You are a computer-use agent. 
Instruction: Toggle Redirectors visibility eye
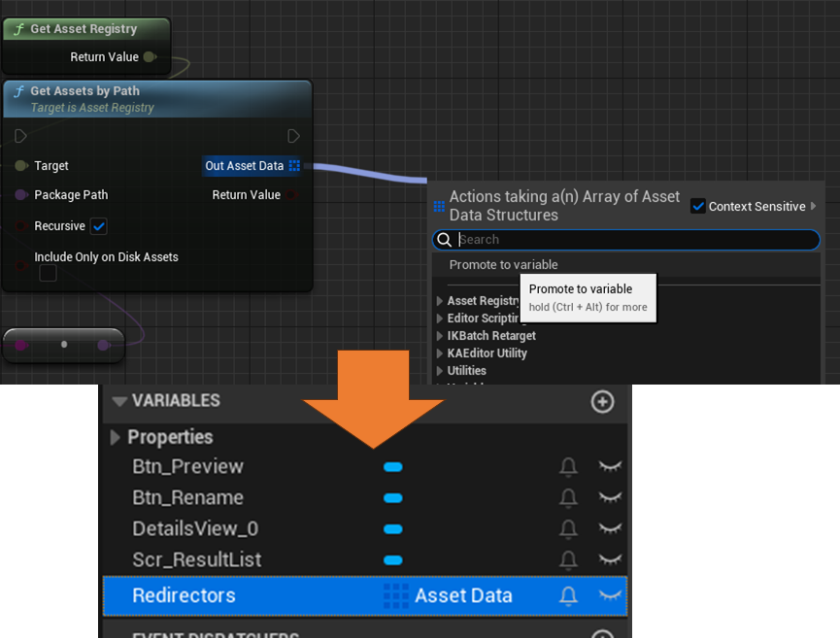(610, 595)
